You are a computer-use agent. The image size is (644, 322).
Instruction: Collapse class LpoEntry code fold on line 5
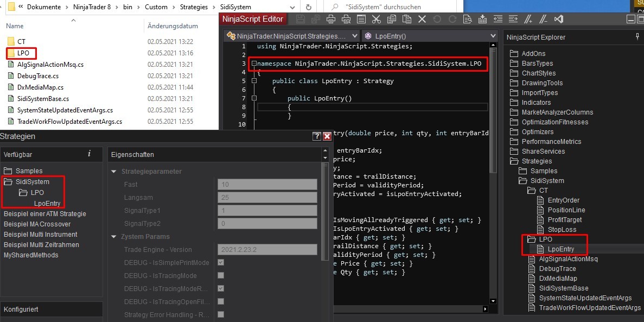coord(254,81)
